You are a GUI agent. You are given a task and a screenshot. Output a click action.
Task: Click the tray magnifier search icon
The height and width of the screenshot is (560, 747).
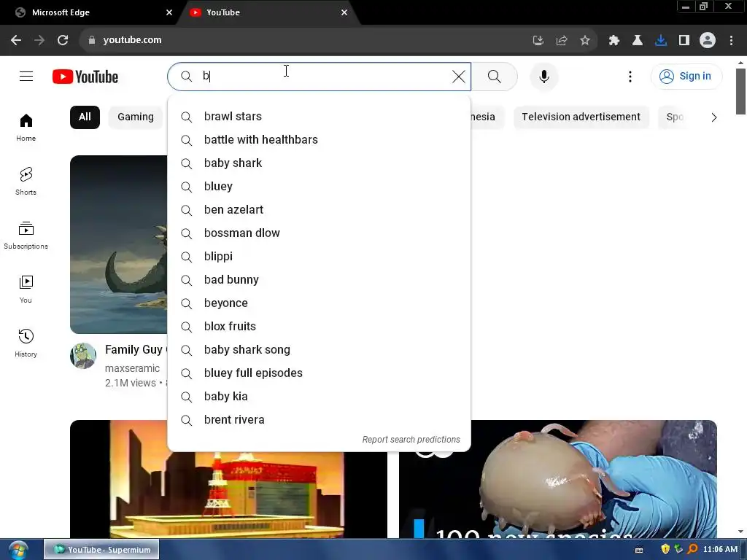(x=692, y=550)
